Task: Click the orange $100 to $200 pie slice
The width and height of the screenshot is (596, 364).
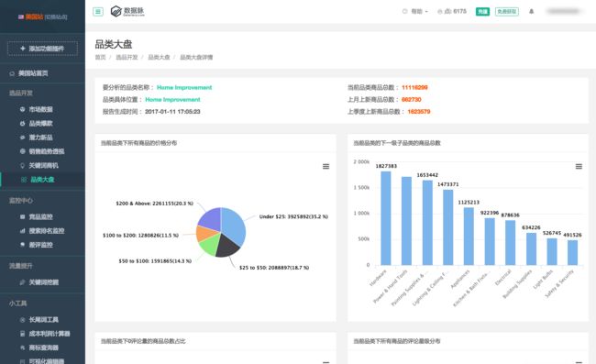Action: point(204,233)
